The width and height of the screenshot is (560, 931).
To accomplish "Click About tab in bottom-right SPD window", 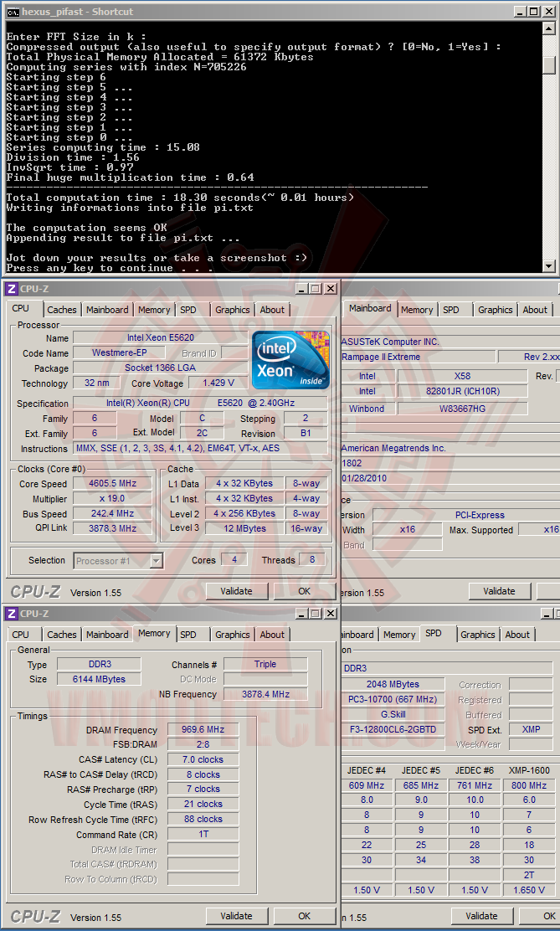I will [x=517, y=634].
